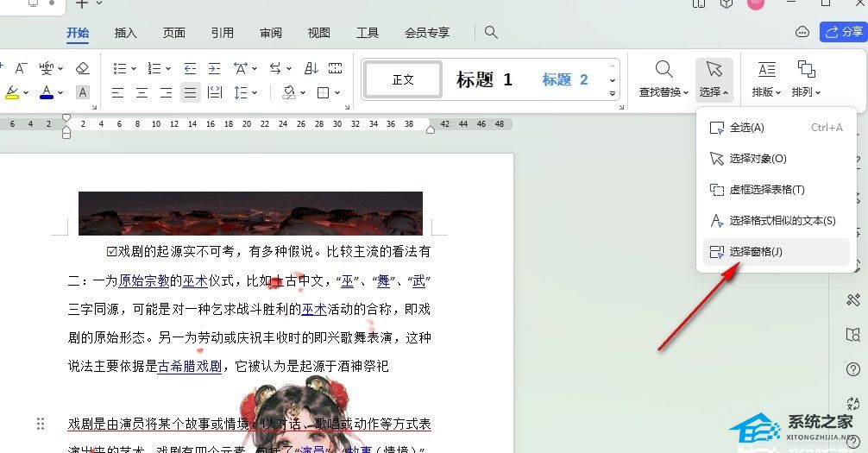
Task: Click the shading paint bucket icon
Action: [x=288, y=92]
